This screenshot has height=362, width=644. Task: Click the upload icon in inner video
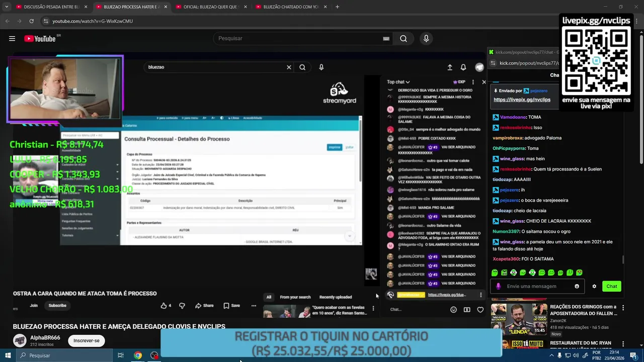point(450,67)
